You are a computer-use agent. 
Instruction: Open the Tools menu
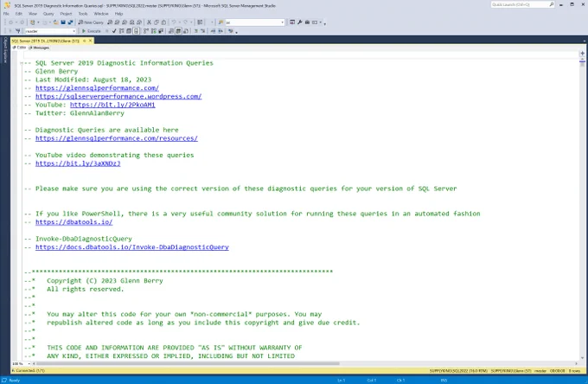tap(83, 14)
